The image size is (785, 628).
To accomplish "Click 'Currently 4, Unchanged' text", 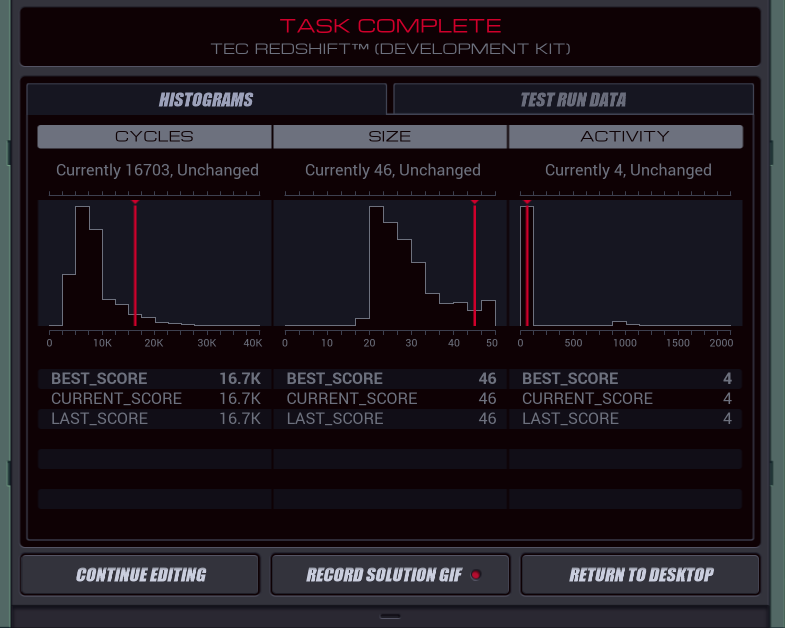I will tap(628, 170).
